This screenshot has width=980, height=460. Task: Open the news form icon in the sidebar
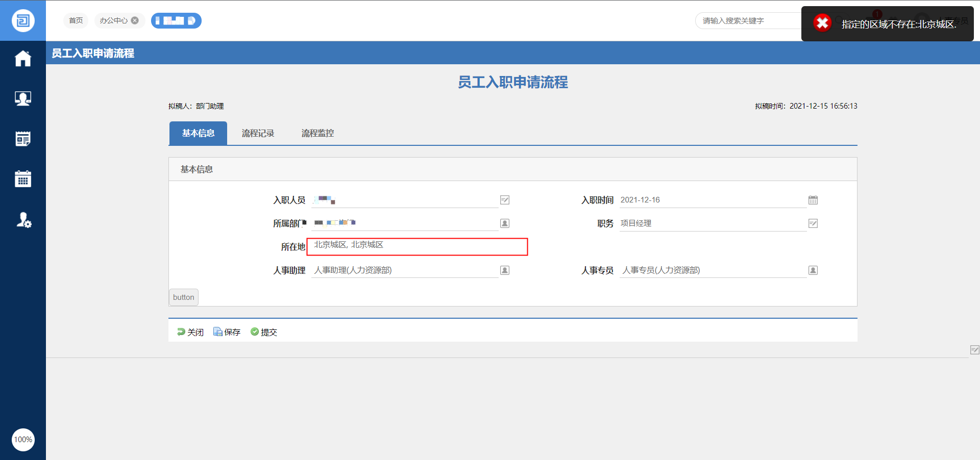coord(23,139)
